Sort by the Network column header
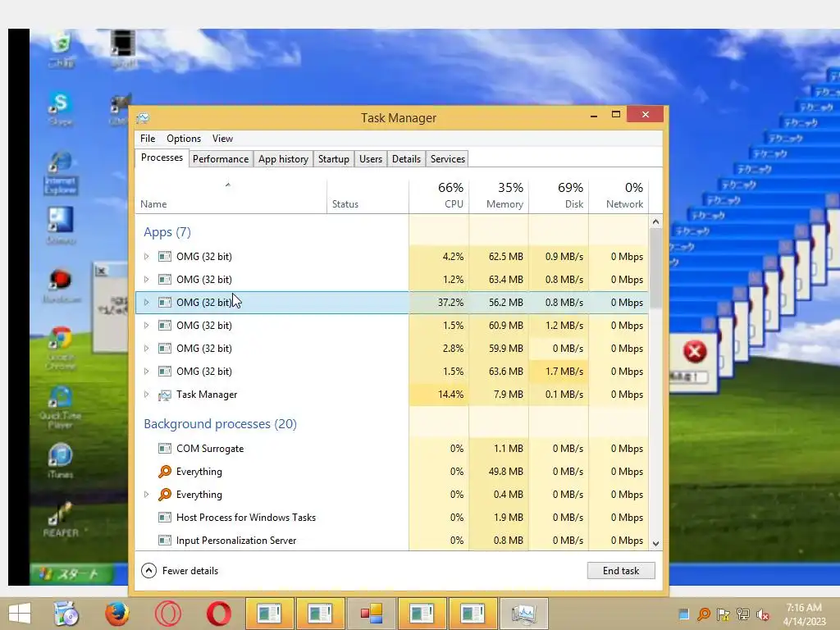This screenshot has height=630, width=840. click(619, 196)
